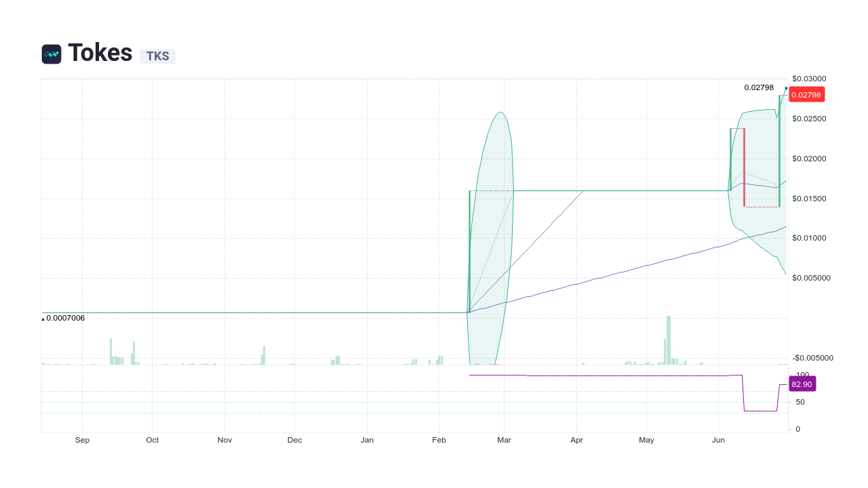868x488 pixels.
Task: Click the $0.005000 price axis label
Action: (811, 278)
